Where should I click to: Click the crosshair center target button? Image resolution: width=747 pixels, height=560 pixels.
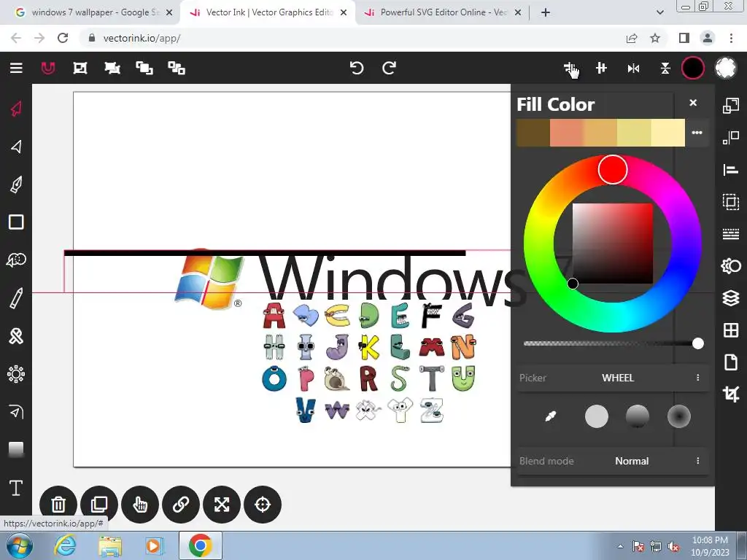tap(263, 505)
